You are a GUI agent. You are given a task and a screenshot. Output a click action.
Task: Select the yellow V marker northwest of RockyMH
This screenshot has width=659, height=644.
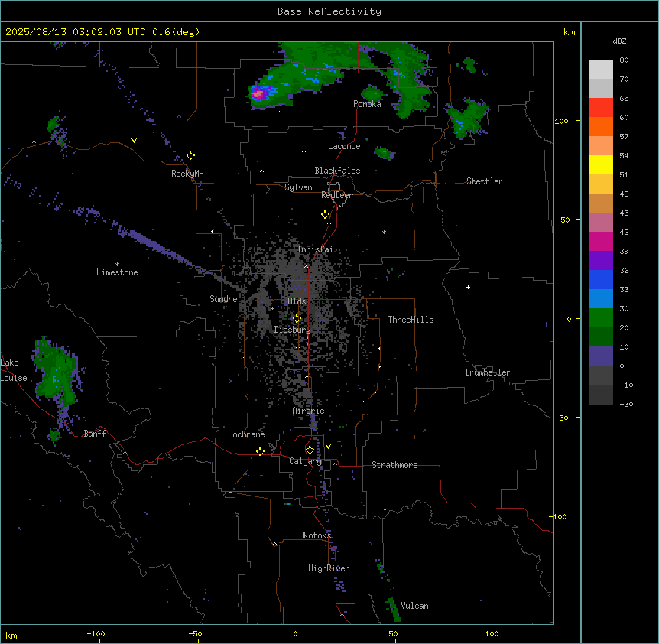point(134,141)
